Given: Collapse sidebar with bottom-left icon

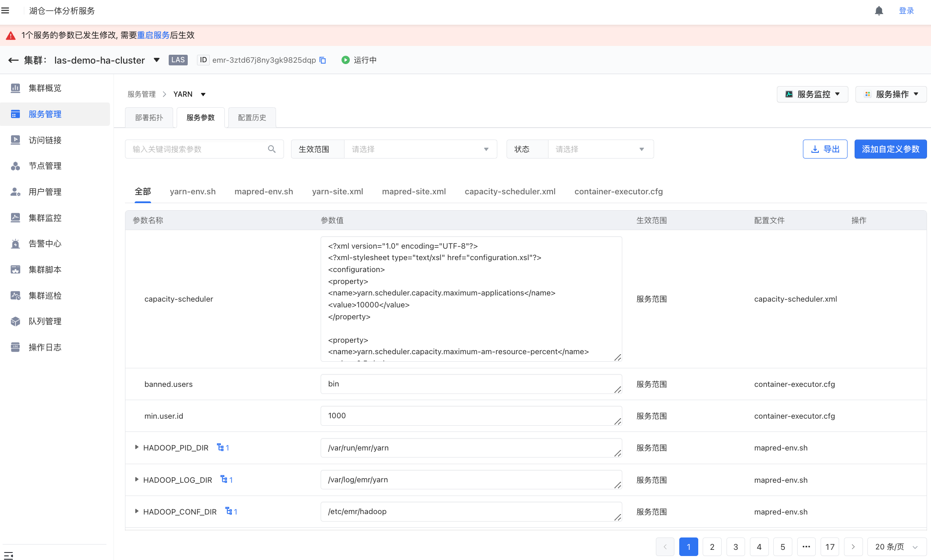Looking at the screenshot, I should tap(8, 556).
